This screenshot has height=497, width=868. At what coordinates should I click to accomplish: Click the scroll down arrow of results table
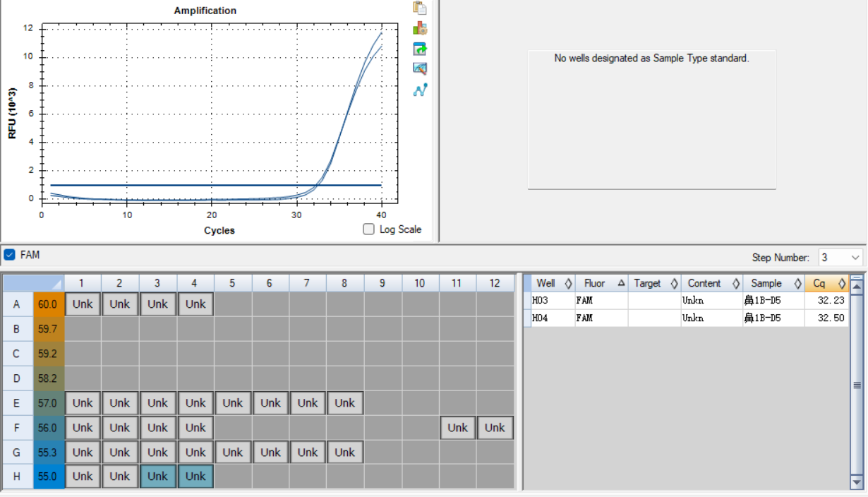[x=857, y=482]
